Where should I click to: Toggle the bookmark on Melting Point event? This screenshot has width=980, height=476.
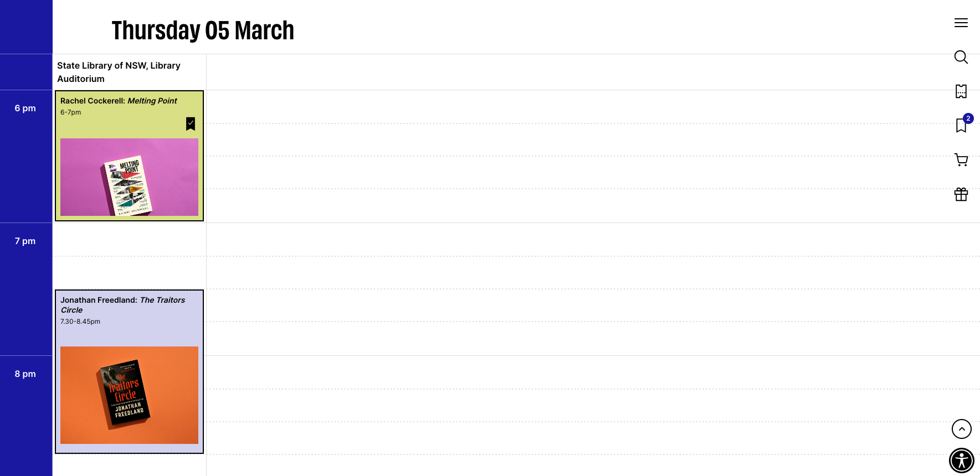(190, 123)
